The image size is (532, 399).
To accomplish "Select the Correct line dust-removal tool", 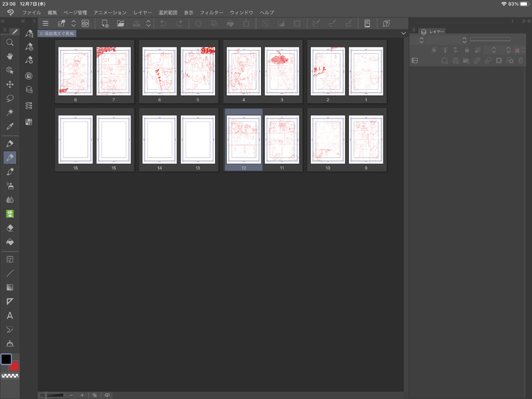I will (10, 343).
